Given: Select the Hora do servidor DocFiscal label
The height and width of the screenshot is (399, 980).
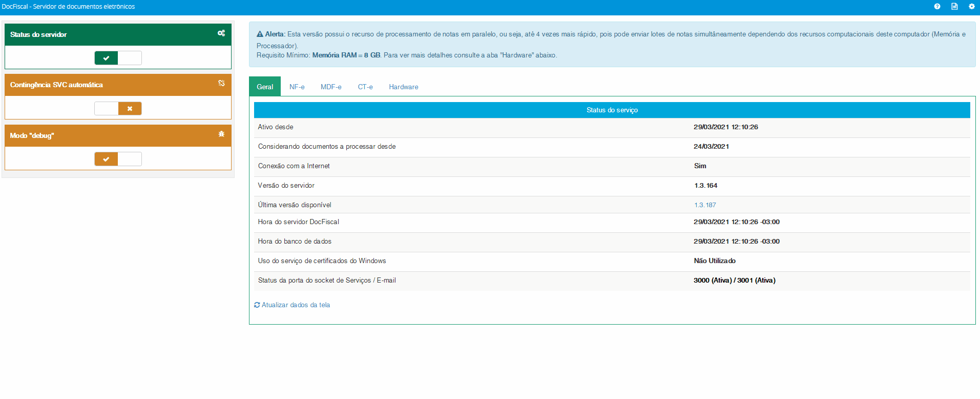Looking at the screenshot, I should point(299,222).
